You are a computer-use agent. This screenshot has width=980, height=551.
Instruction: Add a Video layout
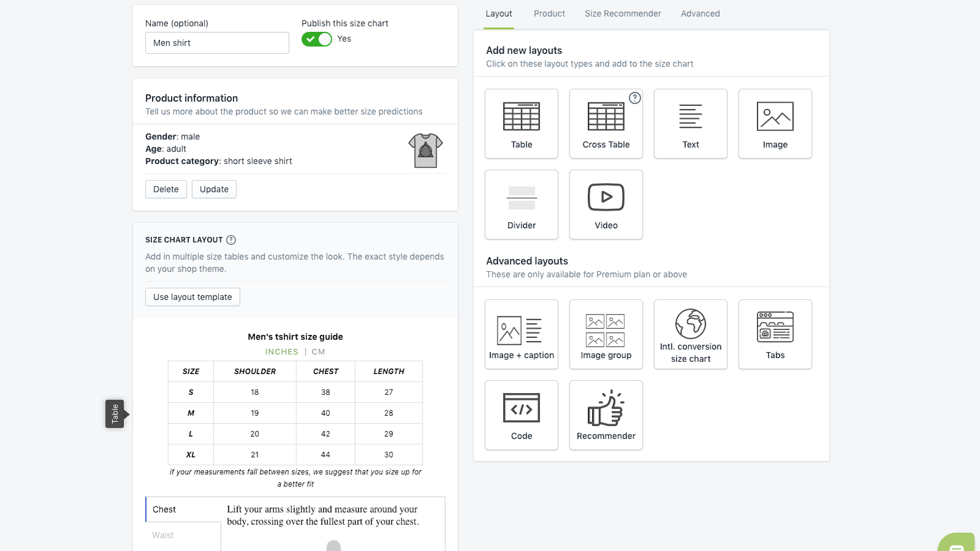(606, 204)
